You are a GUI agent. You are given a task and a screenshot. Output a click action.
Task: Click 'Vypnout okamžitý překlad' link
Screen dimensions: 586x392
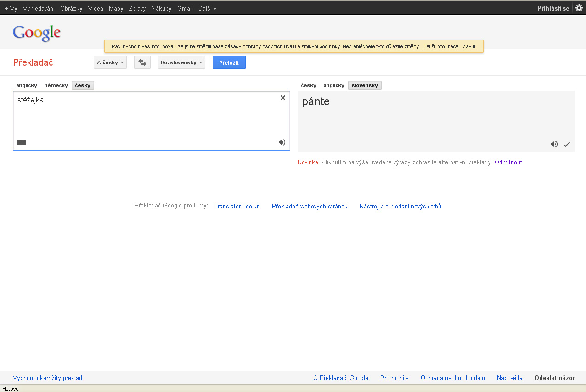pos(48,378)
